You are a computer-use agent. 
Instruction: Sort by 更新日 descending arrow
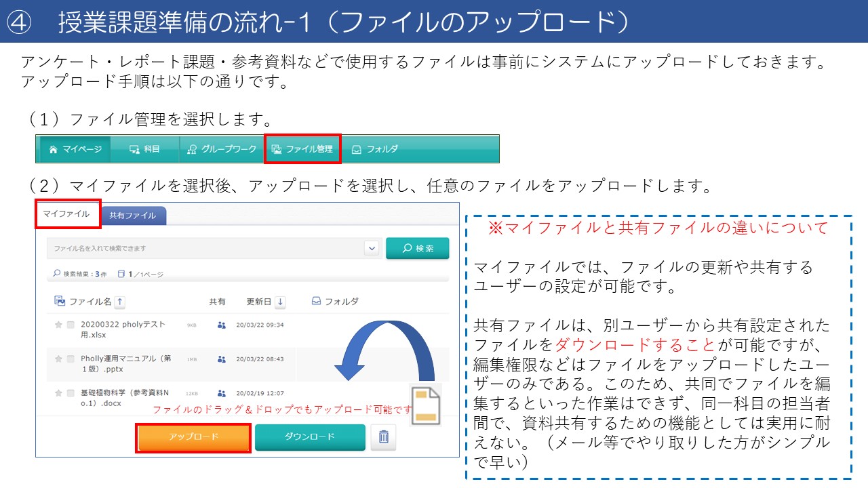click(x=280, y=302)
